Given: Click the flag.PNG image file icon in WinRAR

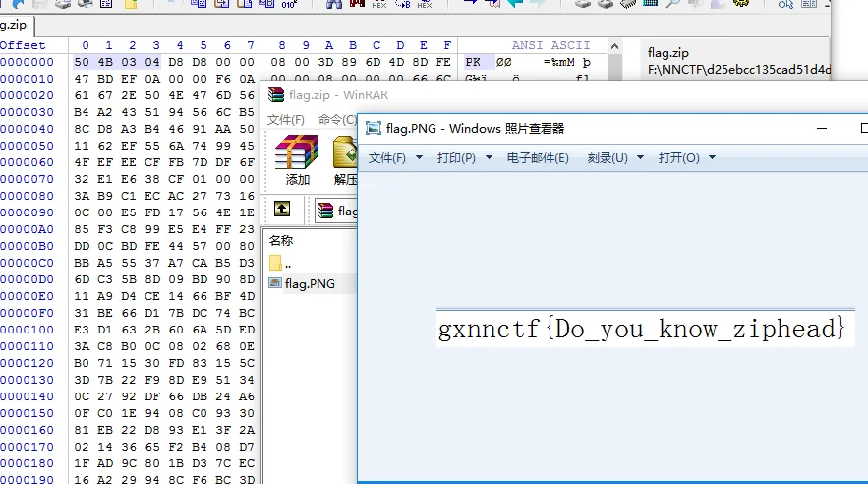Looking at the screenshot, I should [x=275, y=283].
